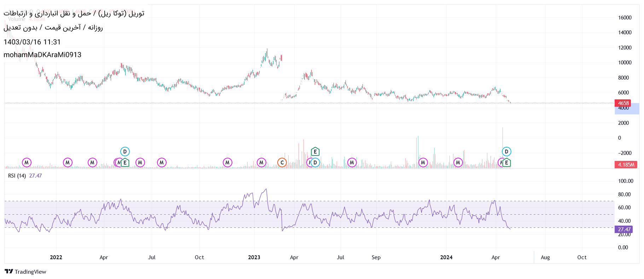Open the M marker just after the 2022 label
The width and height of the screenshot is (644, 279).
point(68,163)
